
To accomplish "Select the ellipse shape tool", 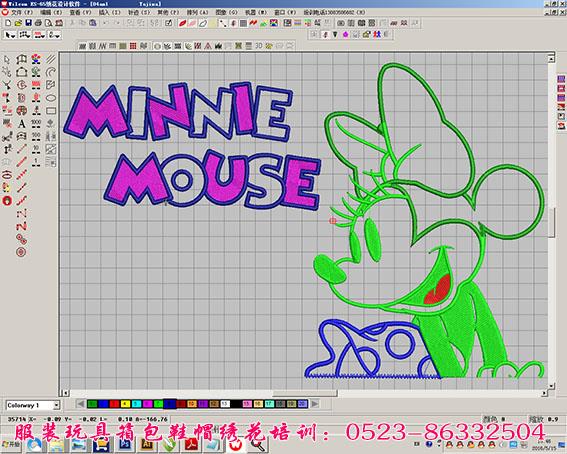I will [x=51, y=98].
